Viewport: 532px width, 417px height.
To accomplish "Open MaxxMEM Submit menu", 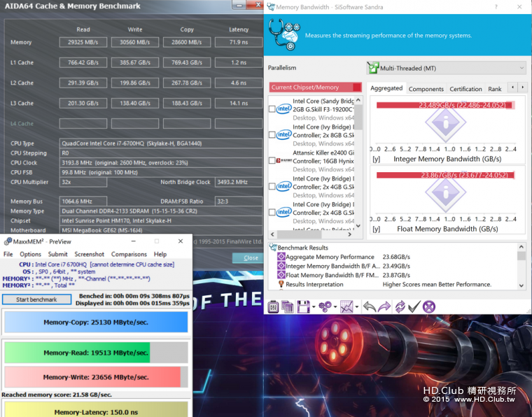I will click(x=57, y=254).
